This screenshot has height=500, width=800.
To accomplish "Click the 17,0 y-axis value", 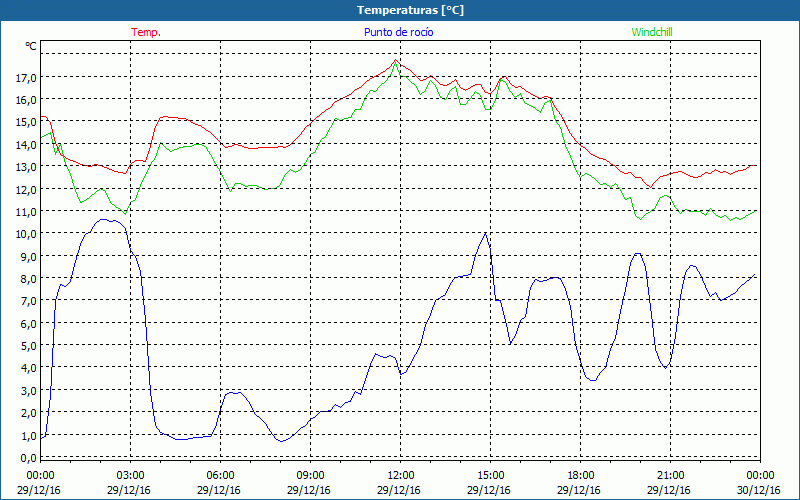I will coord(27,78).
